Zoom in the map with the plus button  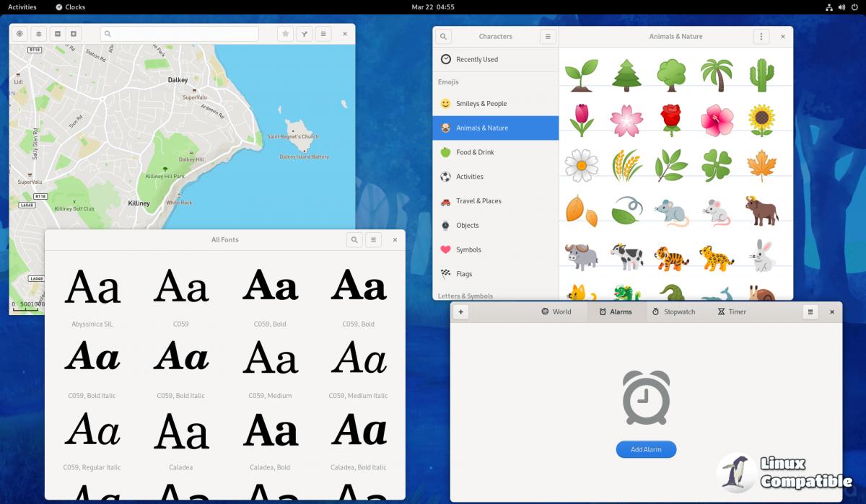tap(74, 34)
